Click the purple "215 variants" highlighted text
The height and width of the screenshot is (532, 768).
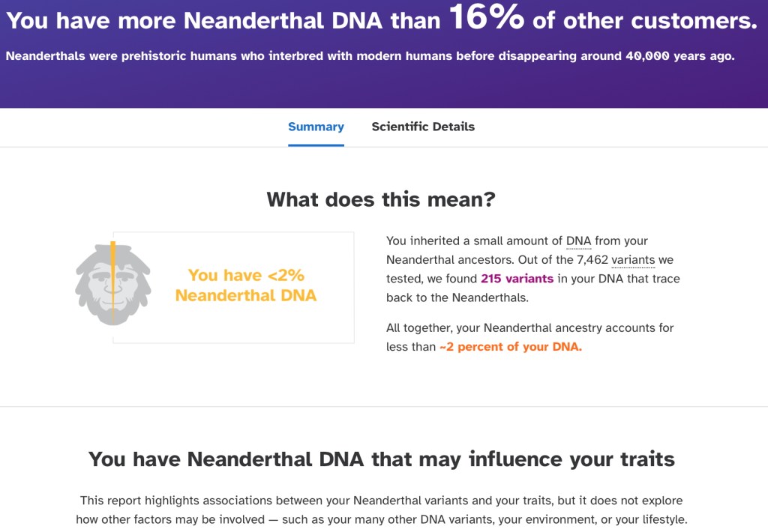[517, 279]
